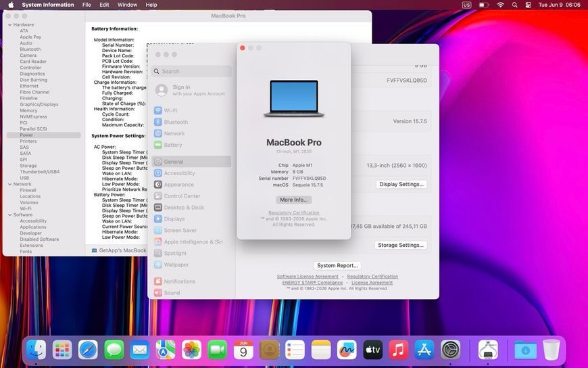Open Storage Settings button
Screen dimensions: 588x368
pyautogui.click(x=401, y=245)
